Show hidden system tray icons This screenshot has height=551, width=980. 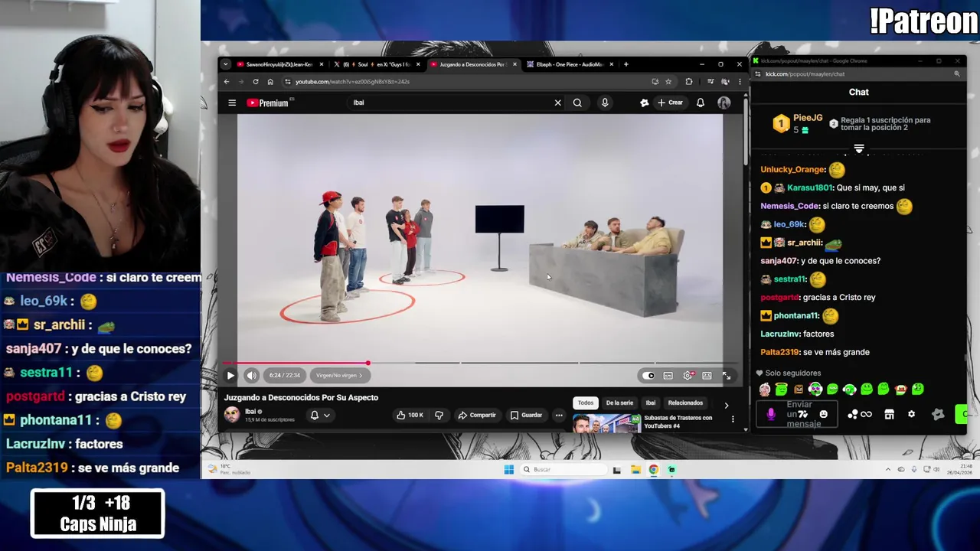[x=888, y=469]
